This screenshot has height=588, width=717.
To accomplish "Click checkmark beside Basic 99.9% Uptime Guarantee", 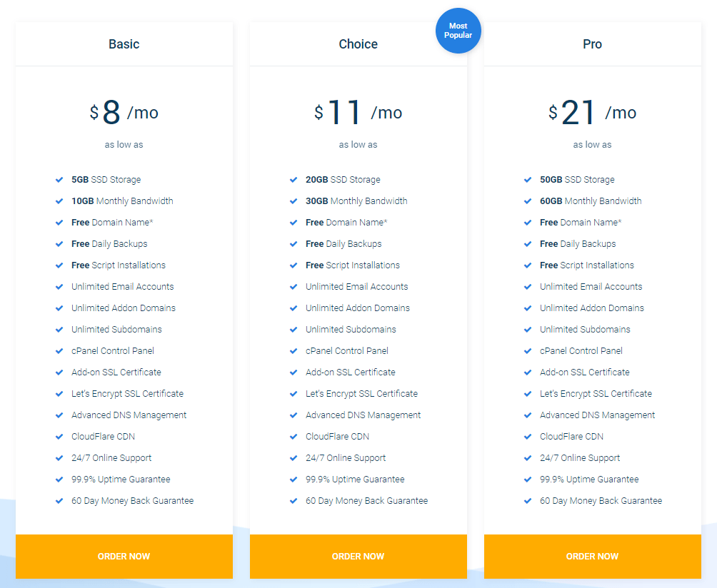I will pyautogui.click(x=59, y=480).
